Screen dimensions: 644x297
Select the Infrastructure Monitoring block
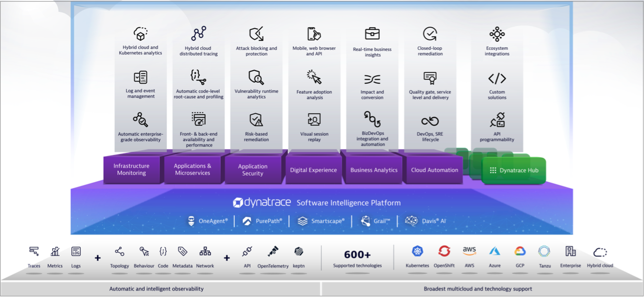point(131,170)
